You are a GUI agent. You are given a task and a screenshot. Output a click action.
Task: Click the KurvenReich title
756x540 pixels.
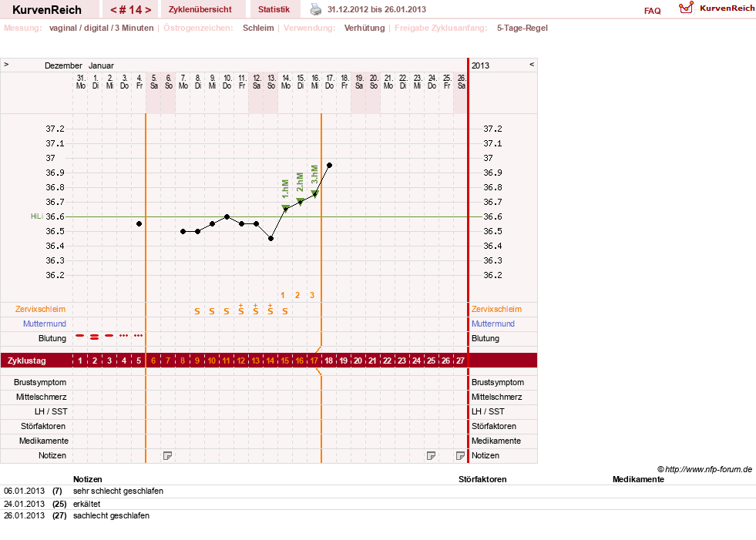click(47, 10)
